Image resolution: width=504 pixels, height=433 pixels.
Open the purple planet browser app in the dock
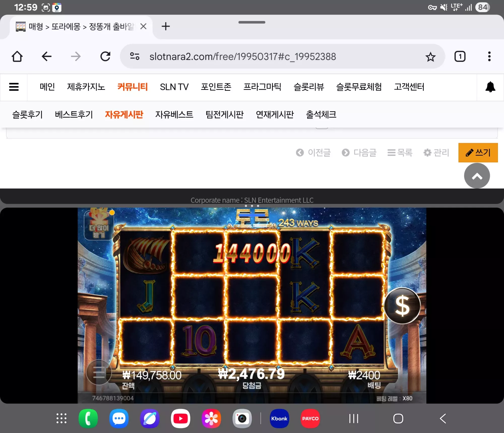(x=150, y=418)
